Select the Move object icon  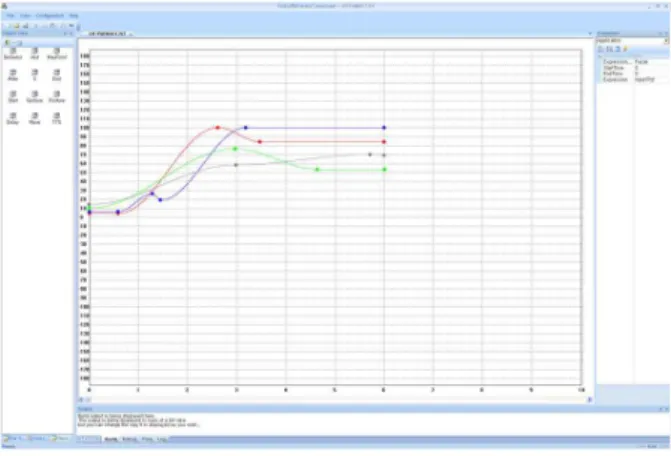[35, 118]
